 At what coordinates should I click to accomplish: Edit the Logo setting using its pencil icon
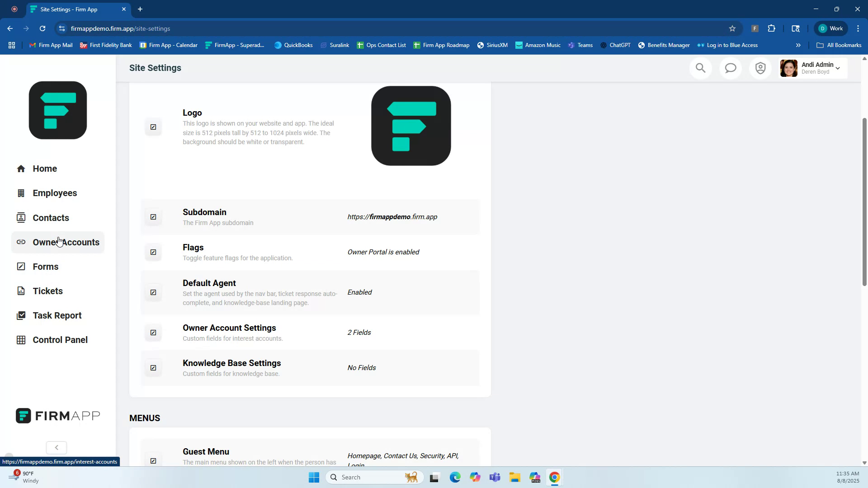pyautogui.click(x=153, y=127)
